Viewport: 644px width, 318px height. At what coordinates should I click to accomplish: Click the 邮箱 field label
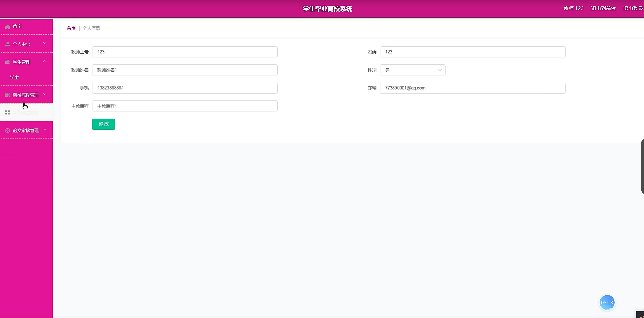[x=372, y=88]
